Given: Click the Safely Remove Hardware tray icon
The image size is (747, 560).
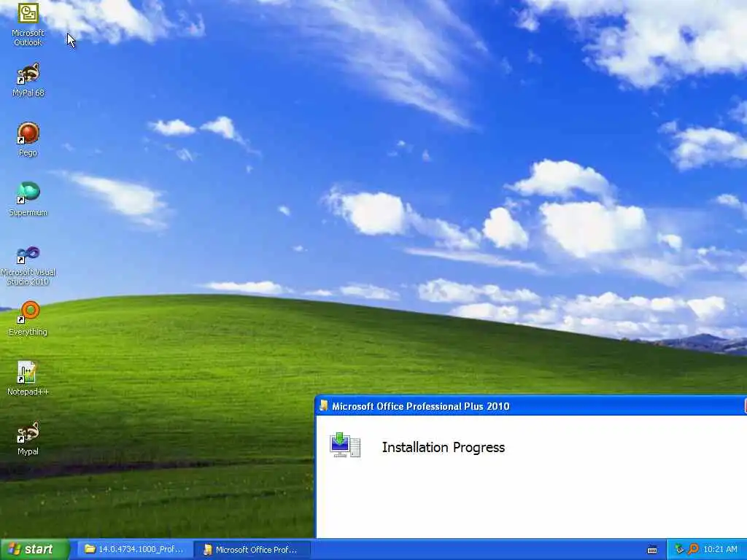Looking at the screenshot, I should pos(679,550).
